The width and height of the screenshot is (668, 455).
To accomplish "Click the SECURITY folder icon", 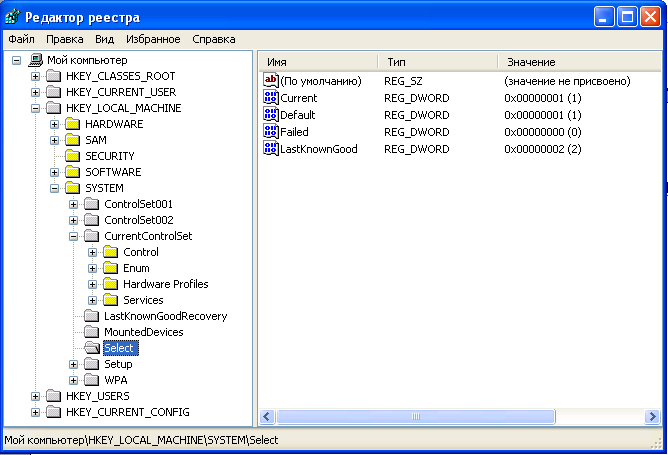I will 72,156.
